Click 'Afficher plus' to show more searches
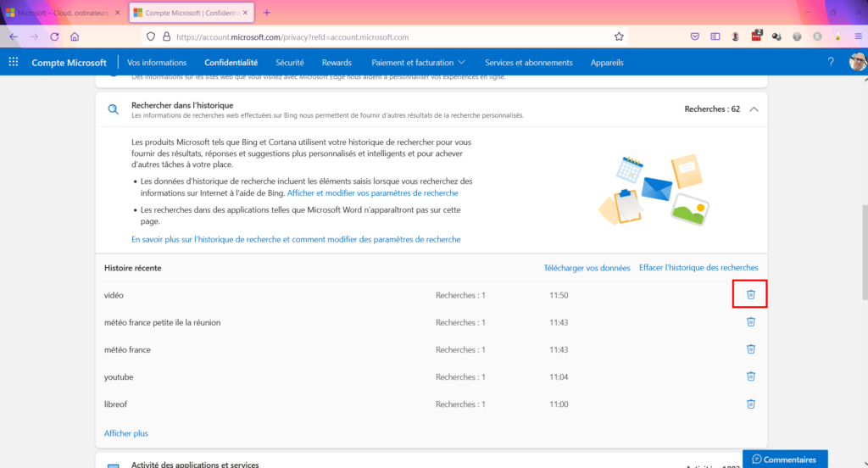The width and height of the screenshot is (868, 468). (125, 433)
